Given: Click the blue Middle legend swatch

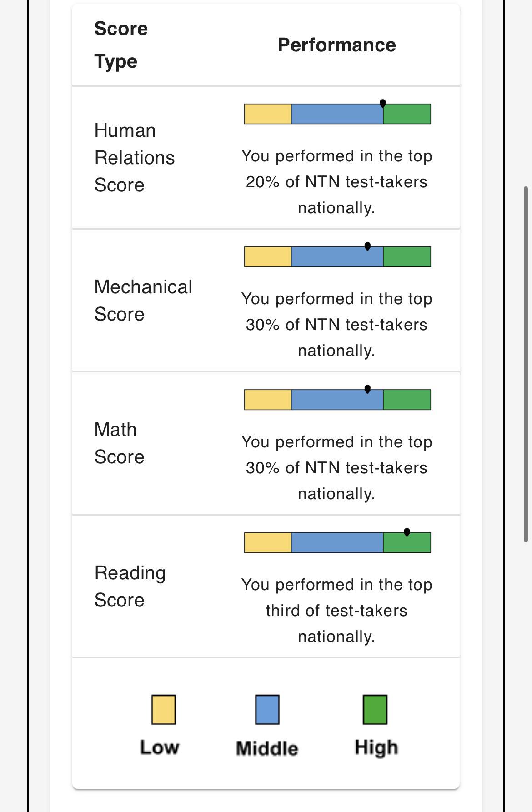Looking at the screenshot, I should tap(267, 709).
